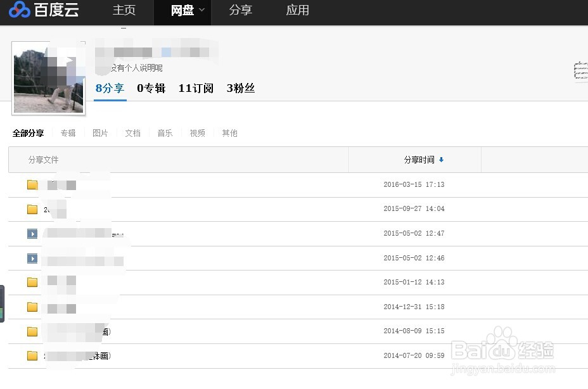The image size is (588, 389).
Task: Open folder icon shared 2014-12-31 15:18
Action: (32, 307)
